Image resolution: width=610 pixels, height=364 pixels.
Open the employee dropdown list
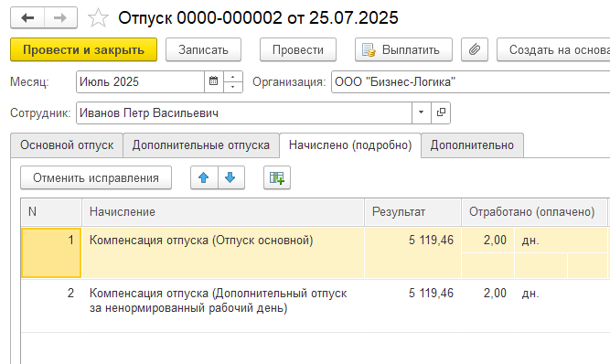(421, 112)
